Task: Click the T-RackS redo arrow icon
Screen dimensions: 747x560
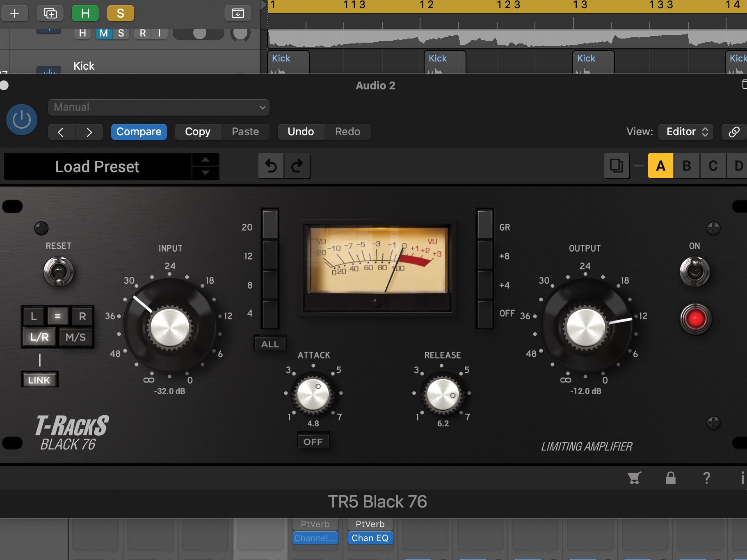Action: [297, 166]
